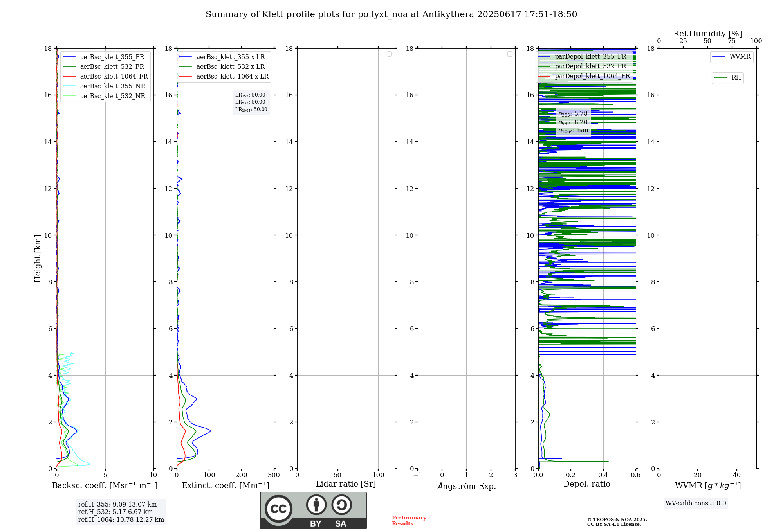Select legend entry parDepol_klett_355_FR

pos(583,57)
